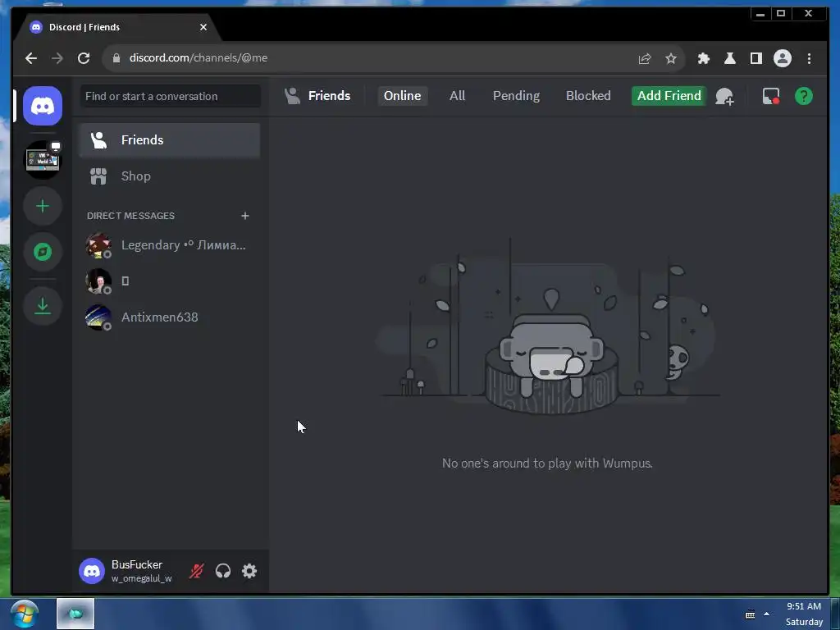This screenshot has height=630, width=840.
Task: Switch to Online friends tab
Action: [x=402, y=96]
